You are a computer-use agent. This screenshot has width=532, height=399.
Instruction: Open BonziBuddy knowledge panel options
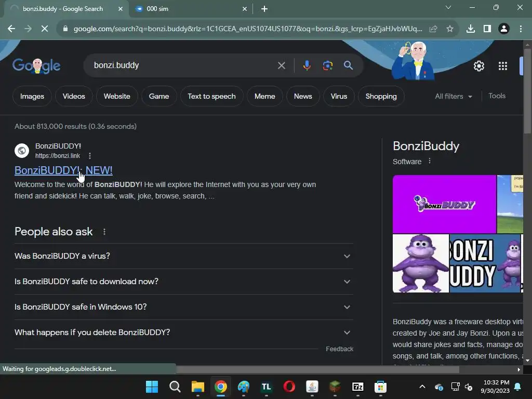click(x=430, y=161)
